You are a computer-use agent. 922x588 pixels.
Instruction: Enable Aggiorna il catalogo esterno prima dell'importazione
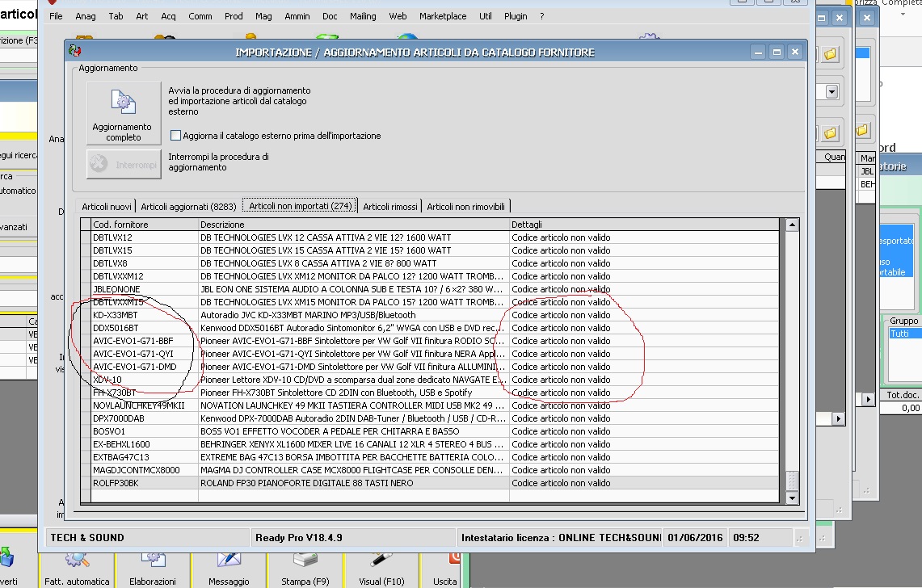175,135
